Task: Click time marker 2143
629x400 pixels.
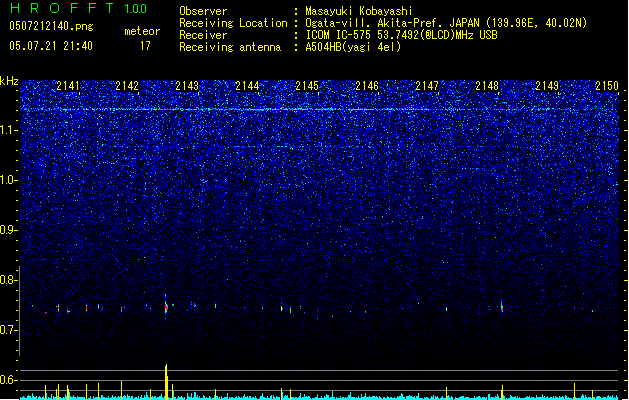Action: [x=187, y=86]
